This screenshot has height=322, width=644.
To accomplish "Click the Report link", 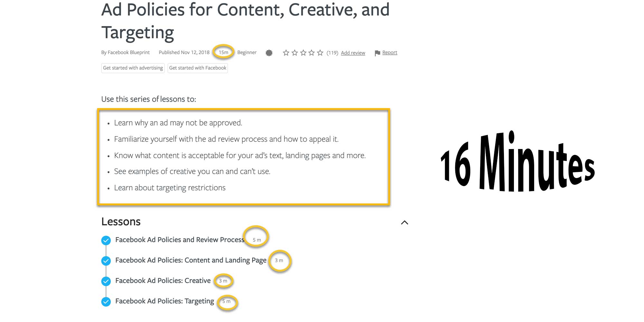I will [390, 52].
